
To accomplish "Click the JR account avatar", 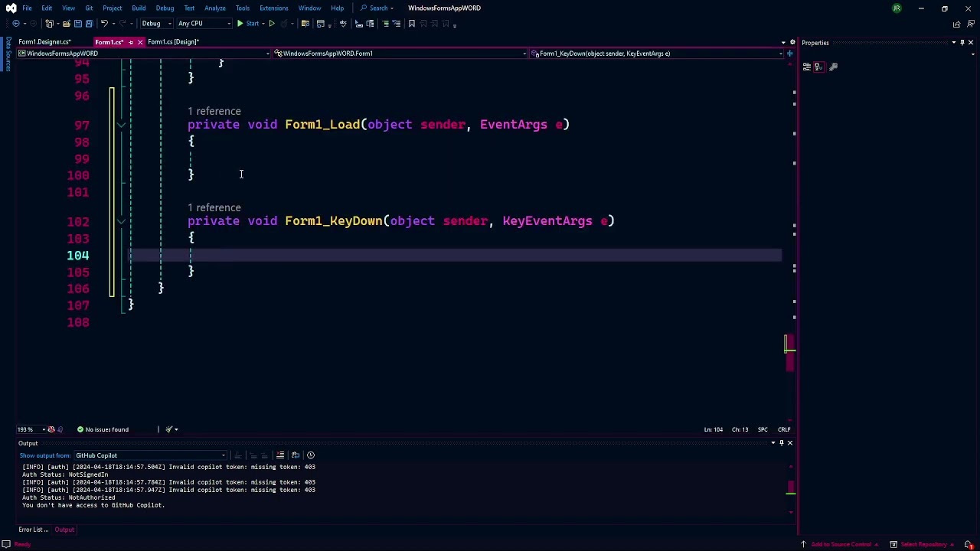I will (897, 8).
